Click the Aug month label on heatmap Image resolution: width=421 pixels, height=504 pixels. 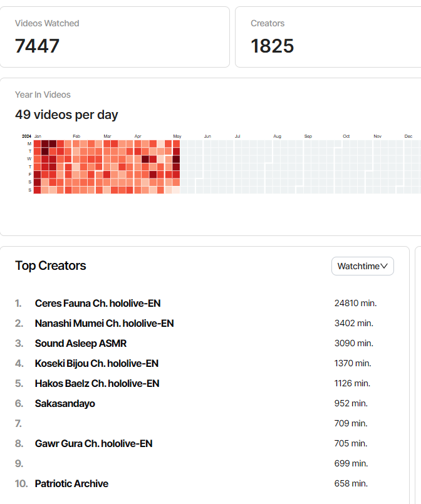tap(277, 136)
